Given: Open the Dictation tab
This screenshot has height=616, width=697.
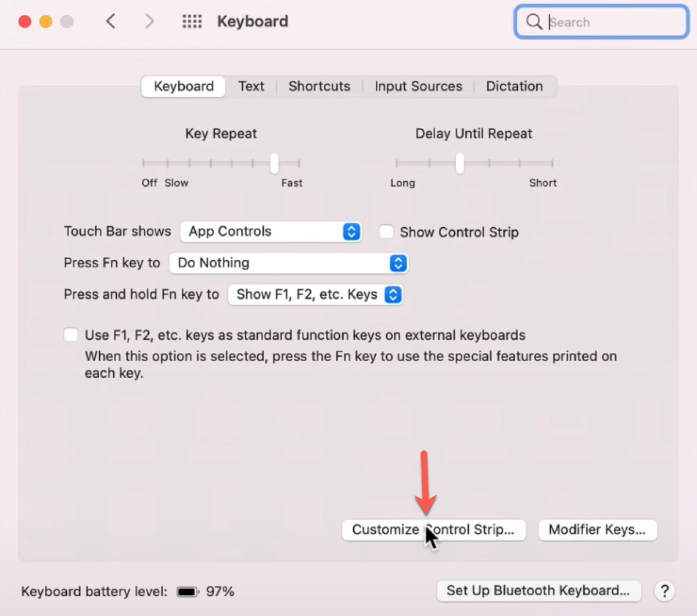Looking at the screenshot, I should pos(515,86).
